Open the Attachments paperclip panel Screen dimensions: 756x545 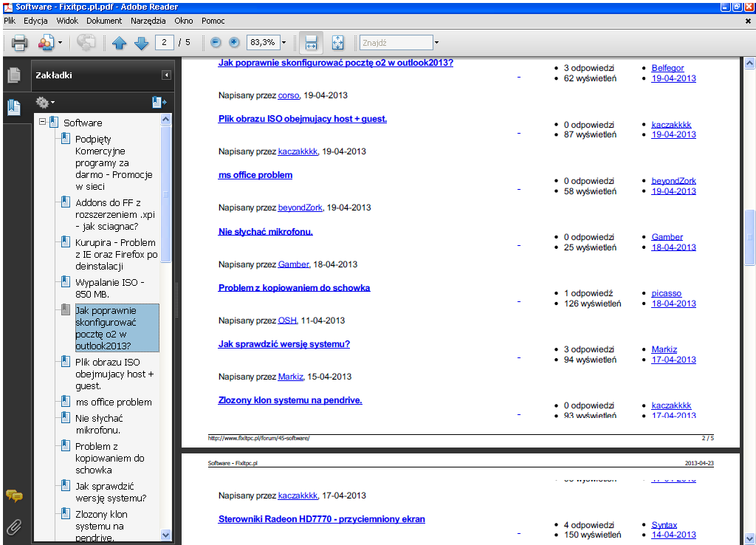[14, 527]
